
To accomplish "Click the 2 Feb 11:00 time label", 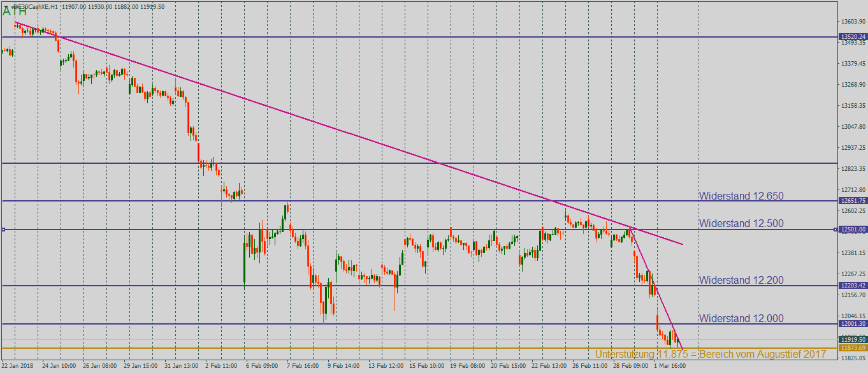I will pyautogui.click(x=221, y=367).
